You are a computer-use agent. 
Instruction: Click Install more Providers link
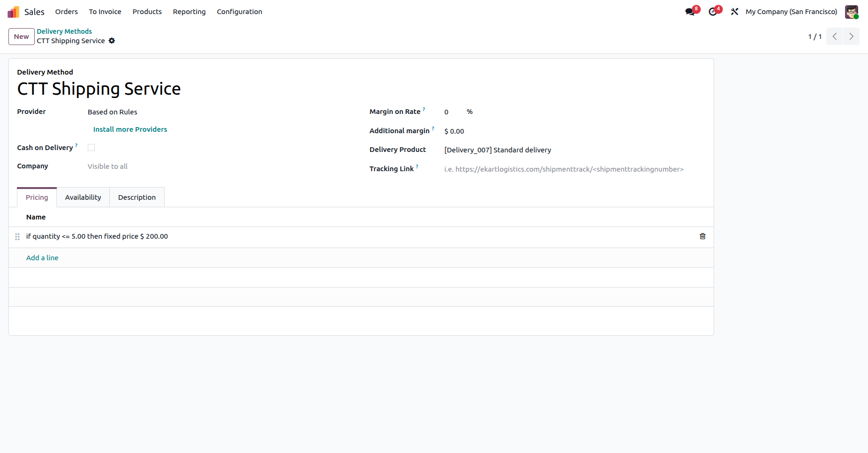point(130,129)
